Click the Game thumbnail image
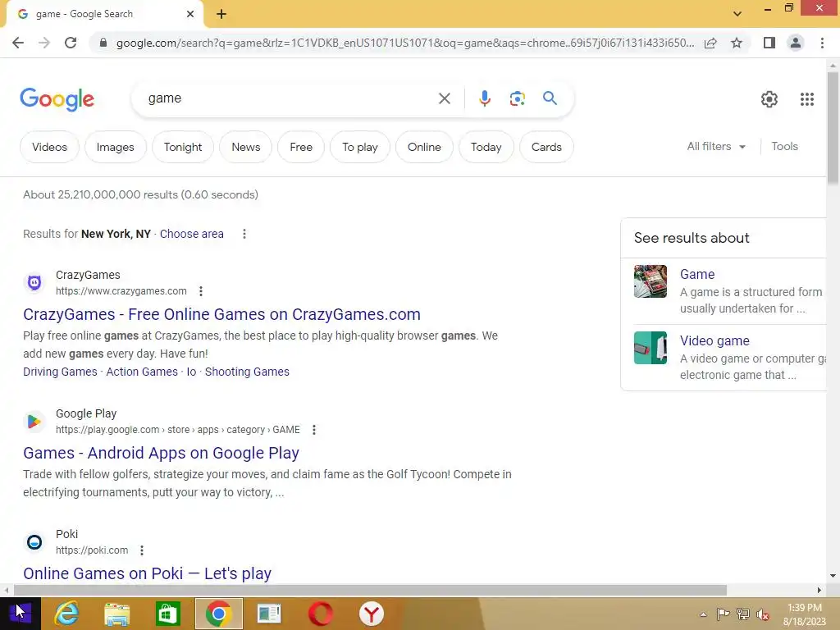840x630 pixels. point(651,281)
